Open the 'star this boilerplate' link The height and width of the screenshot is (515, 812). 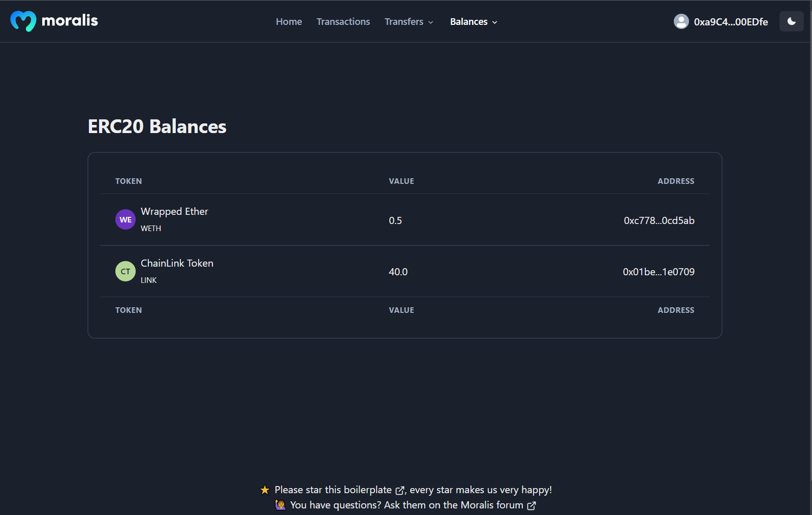(x=333, y=490)
